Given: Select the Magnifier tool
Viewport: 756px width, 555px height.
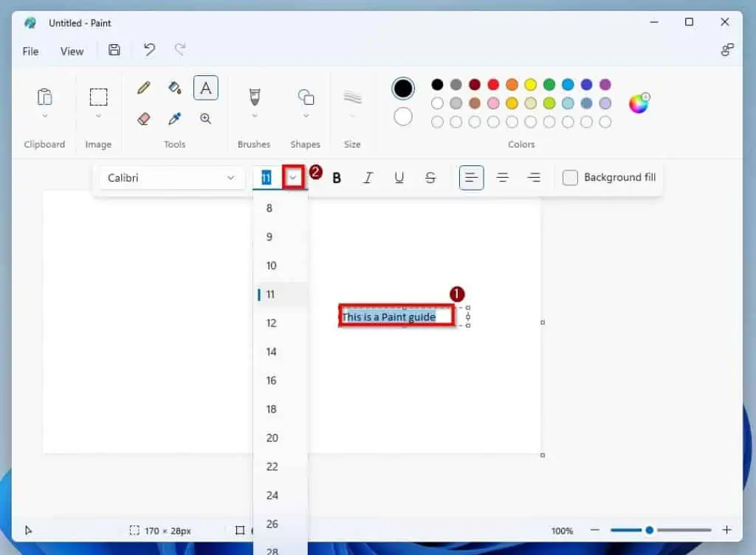Looking at the screenshot, I should (x=205, y=118).
